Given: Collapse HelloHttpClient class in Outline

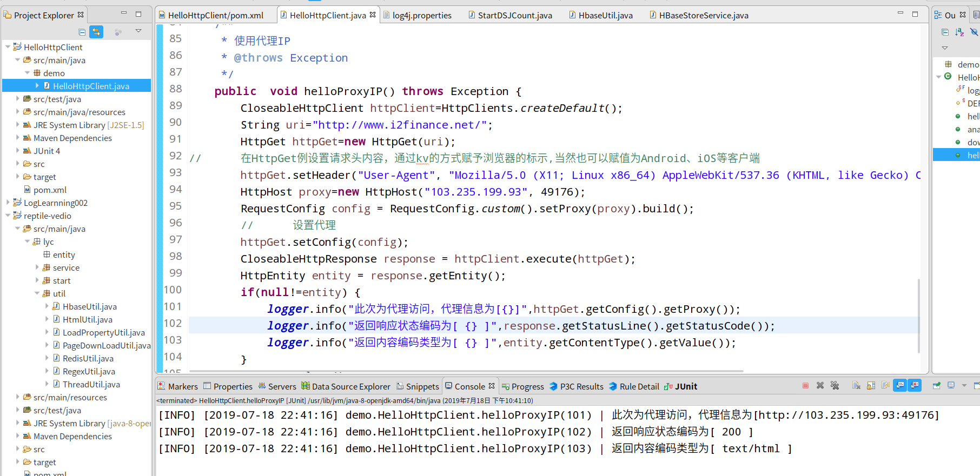Looking at the screenshot, I should (939, 77).
